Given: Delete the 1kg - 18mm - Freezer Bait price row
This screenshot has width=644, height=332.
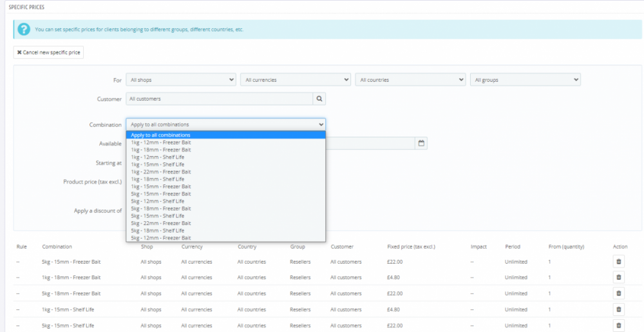Looking at the screenshot, I should tap(619, 277).
